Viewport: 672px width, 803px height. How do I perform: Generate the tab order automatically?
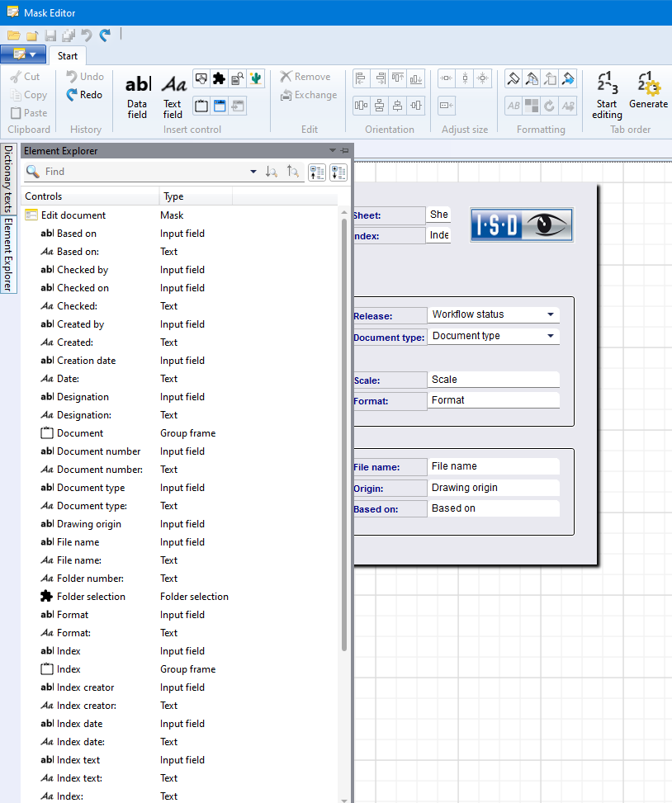[648, 92]
